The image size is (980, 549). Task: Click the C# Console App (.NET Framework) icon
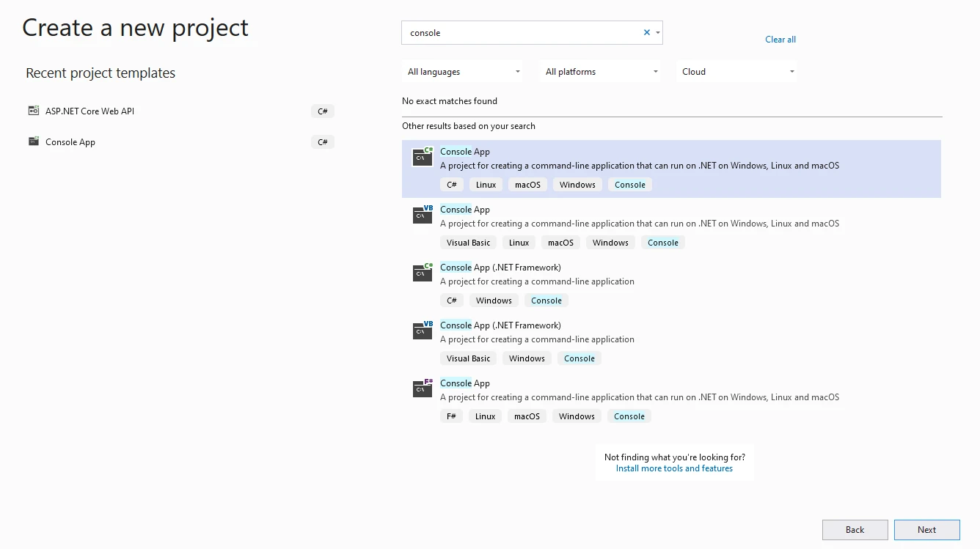423,272
